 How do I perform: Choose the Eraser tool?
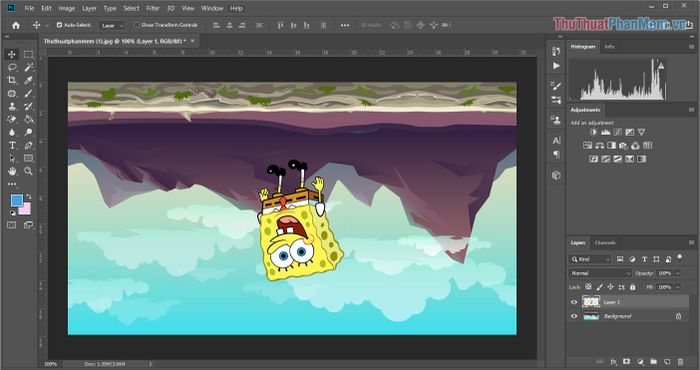tap(12, 119)
